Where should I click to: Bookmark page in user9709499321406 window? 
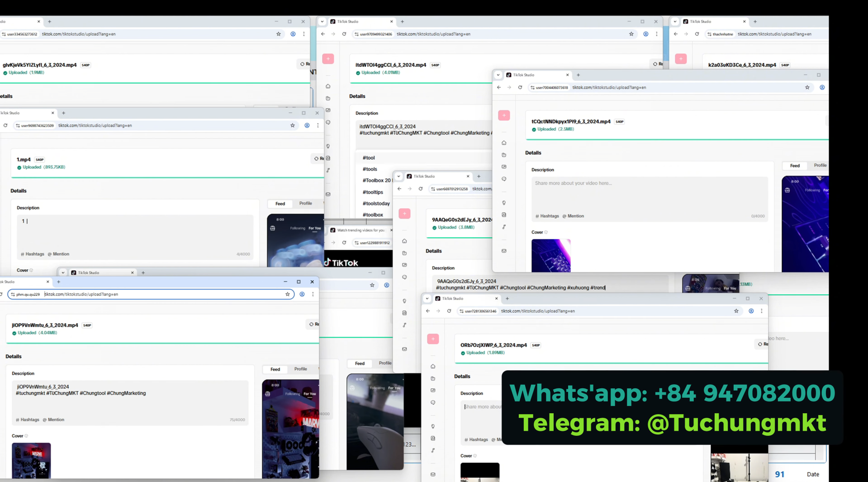(631, 34)
